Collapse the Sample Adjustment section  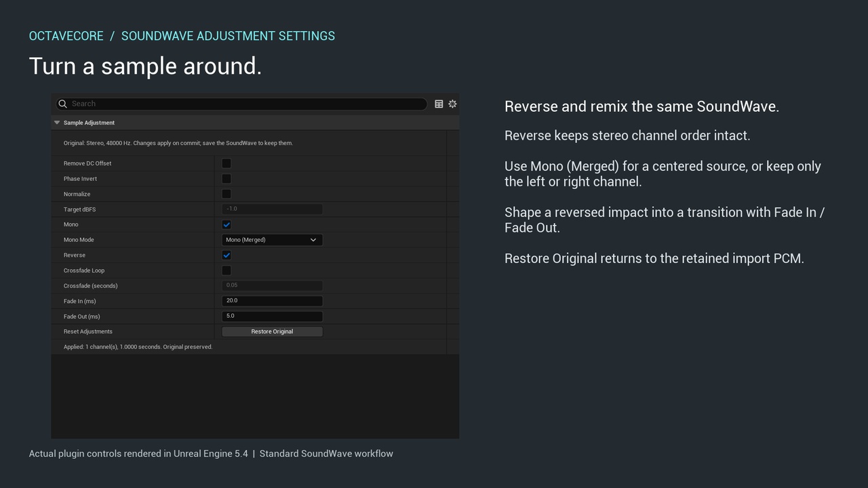point(57,123)
